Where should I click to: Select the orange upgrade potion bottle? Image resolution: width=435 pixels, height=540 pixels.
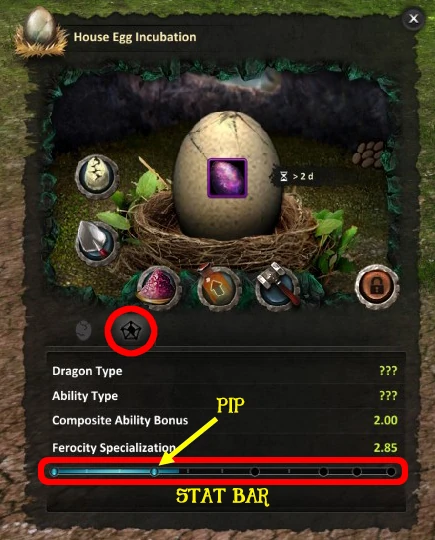[x=219, y=287]
